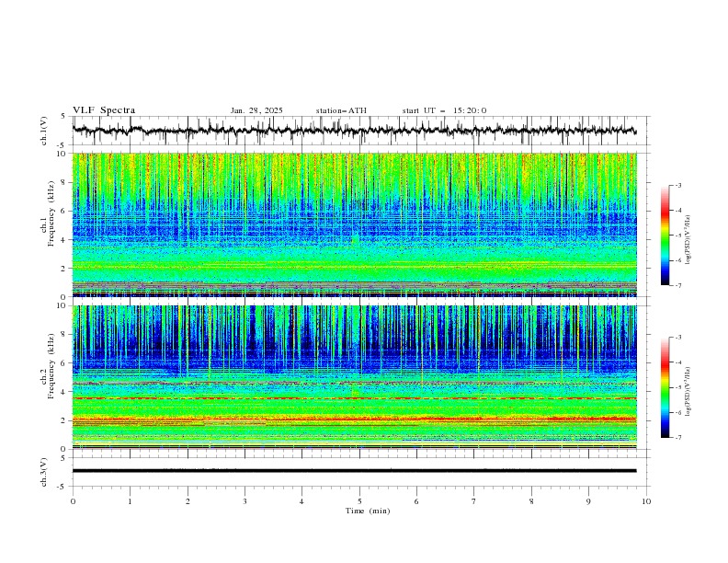728x563 pixels.
Task: Click the "station=ATH" label
Action: point(341,110)
